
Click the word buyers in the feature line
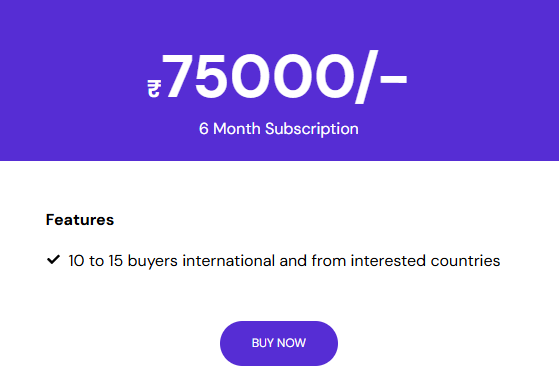point(153,261)
